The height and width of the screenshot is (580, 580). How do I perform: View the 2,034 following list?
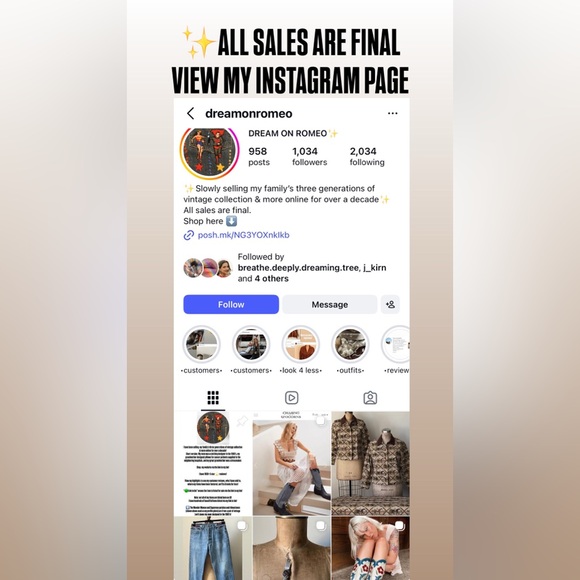[x=367, y=156]
